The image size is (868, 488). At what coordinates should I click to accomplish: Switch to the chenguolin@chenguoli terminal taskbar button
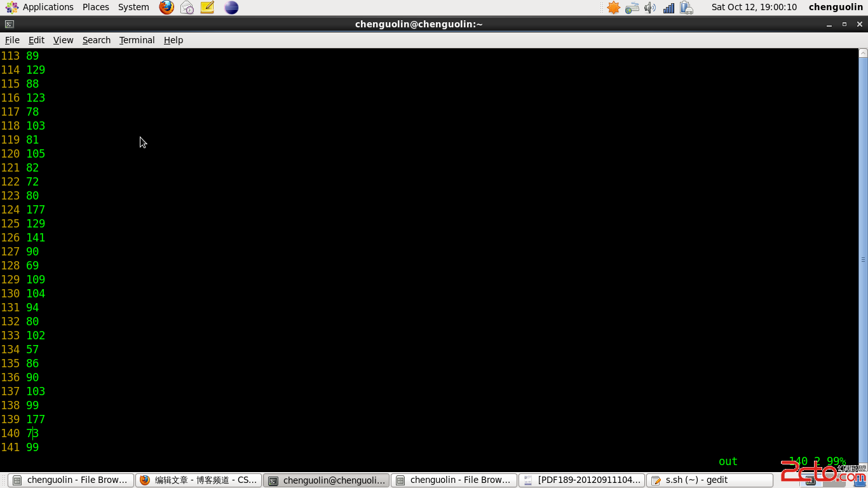pyautogui.click(x=326, y=480)
